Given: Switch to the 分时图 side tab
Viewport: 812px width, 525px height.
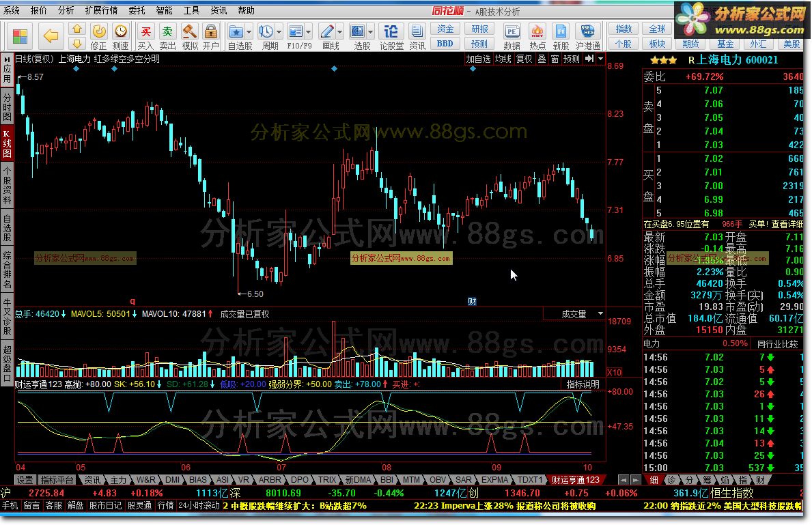Looking at the screenshot, I should tap(7, 107).
